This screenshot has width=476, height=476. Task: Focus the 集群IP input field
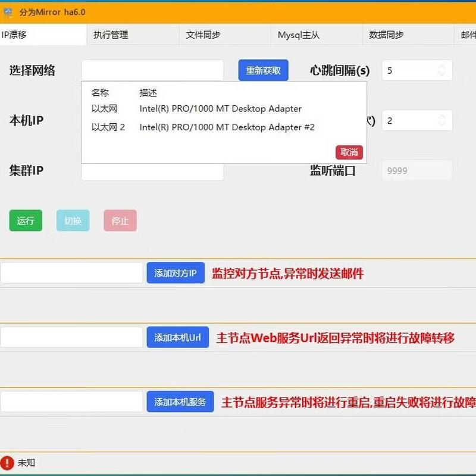click(x=152, y=172)
